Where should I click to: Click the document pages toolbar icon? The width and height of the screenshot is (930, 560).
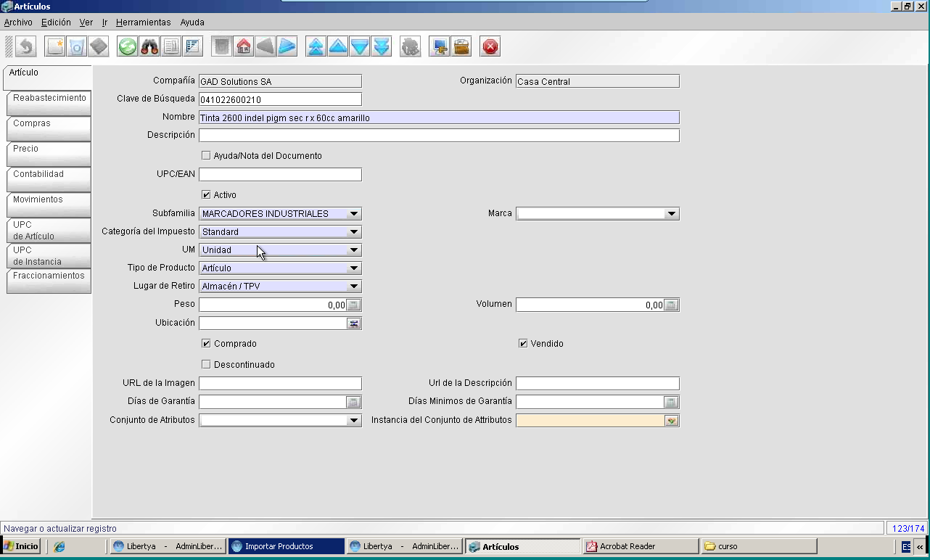[x=171, y=47]
